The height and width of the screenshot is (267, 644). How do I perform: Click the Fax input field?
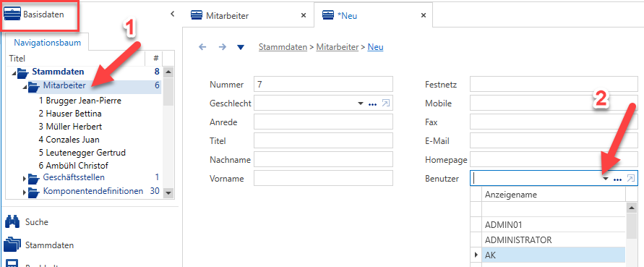[x=554, y=122]
